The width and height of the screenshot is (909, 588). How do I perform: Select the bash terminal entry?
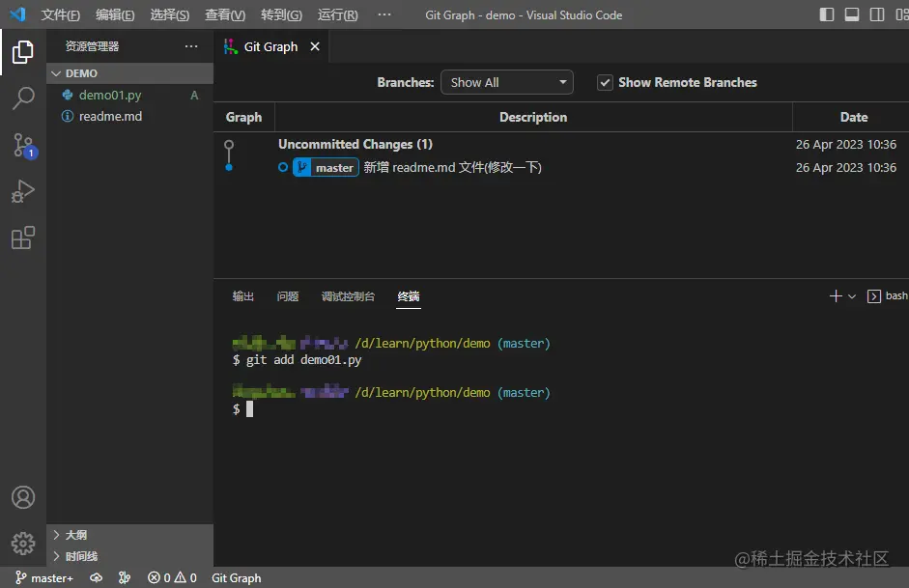click(887, 296)
